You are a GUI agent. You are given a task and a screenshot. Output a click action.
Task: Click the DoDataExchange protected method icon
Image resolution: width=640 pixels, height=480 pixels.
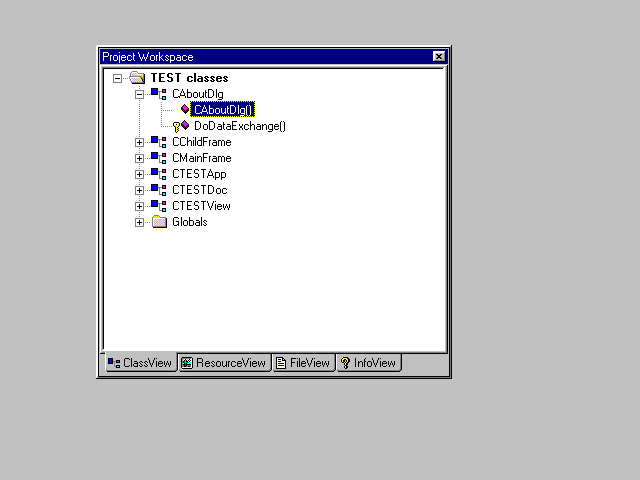tap(181, 126)
